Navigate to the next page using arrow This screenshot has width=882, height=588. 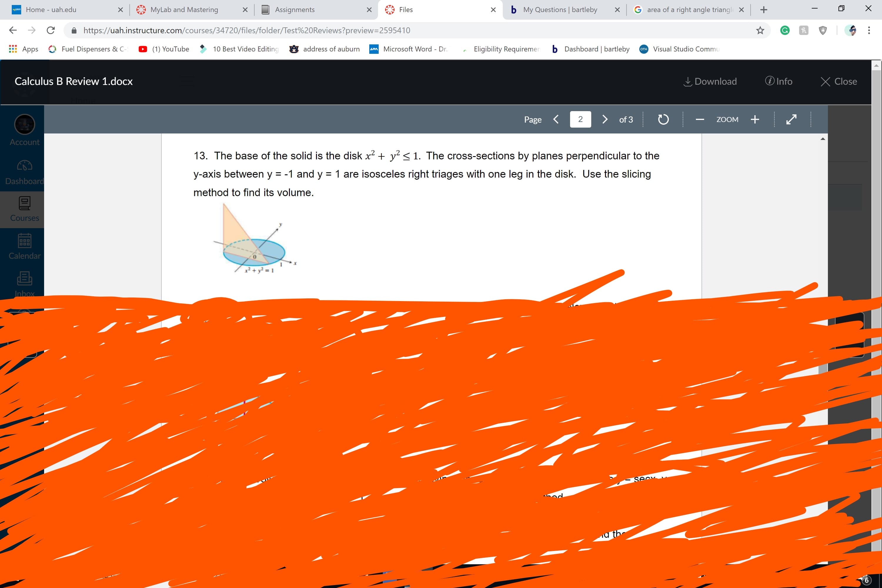pyautogui.click(x=604, y=119)
